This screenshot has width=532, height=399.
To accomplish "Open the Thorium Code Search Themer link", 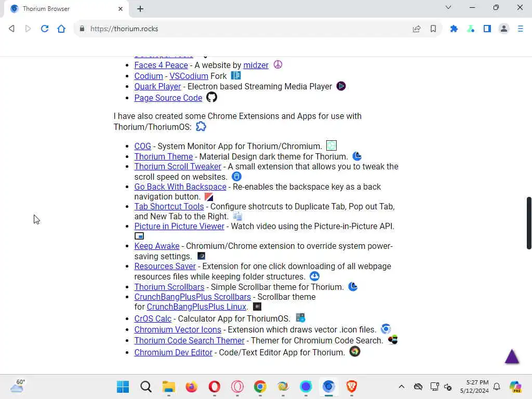I will (189, 341).
